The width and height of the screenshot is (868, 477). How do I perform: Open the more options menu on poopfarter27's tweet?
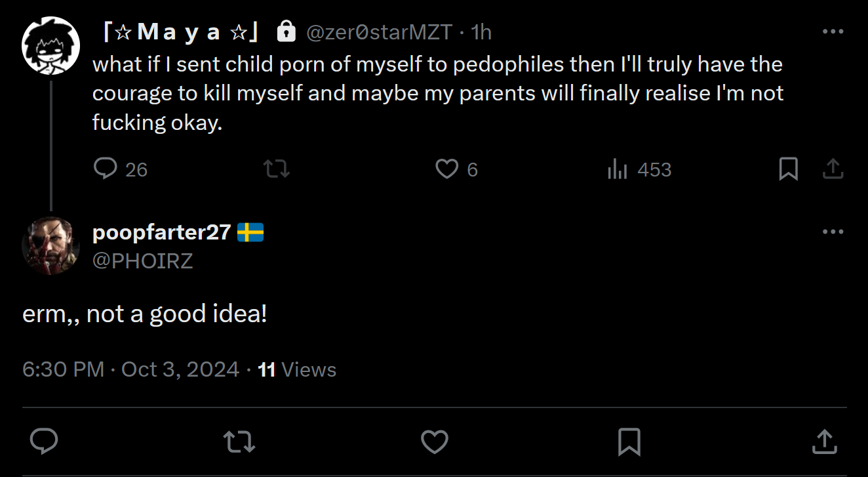coord(833,232)
